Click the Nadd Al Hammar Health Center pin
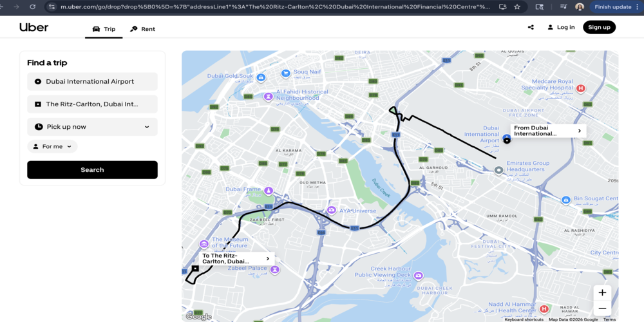This screenshot has width=644, height=322. (544, 308)
